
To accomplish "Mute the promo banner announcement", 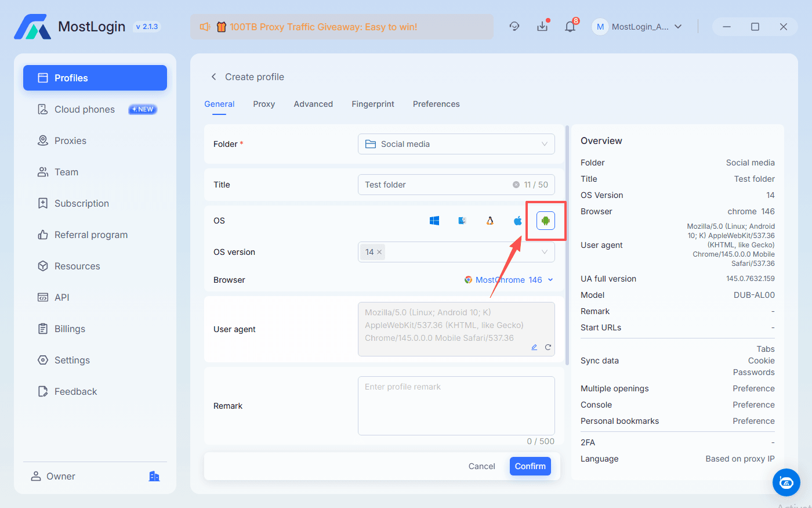I will pyautogui.click(x=206, y=26).
